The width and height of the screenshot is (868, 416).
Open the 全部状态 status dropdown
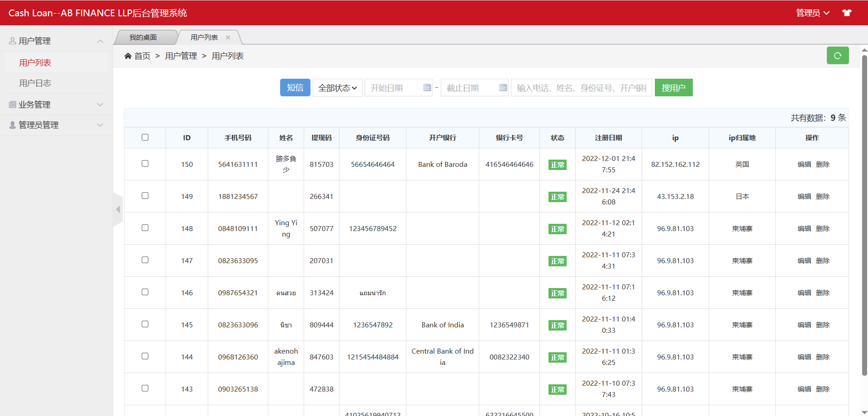[337, 88]
